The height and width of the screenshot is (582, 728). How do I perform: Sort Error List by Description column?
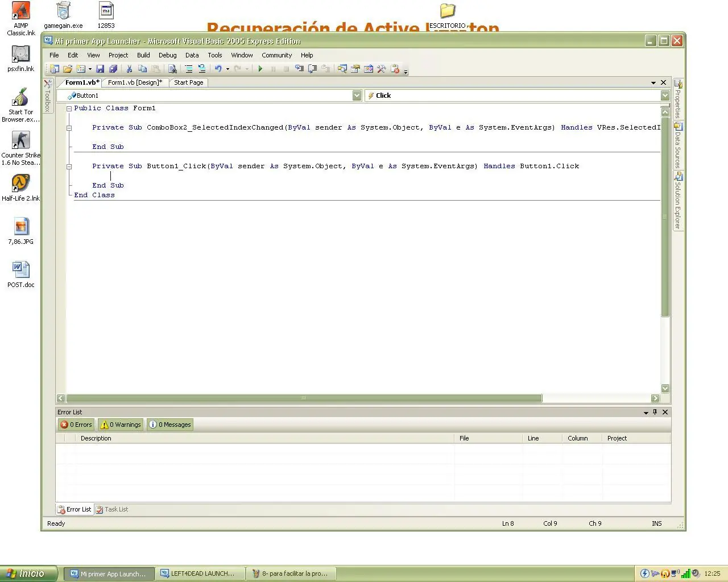266,438
